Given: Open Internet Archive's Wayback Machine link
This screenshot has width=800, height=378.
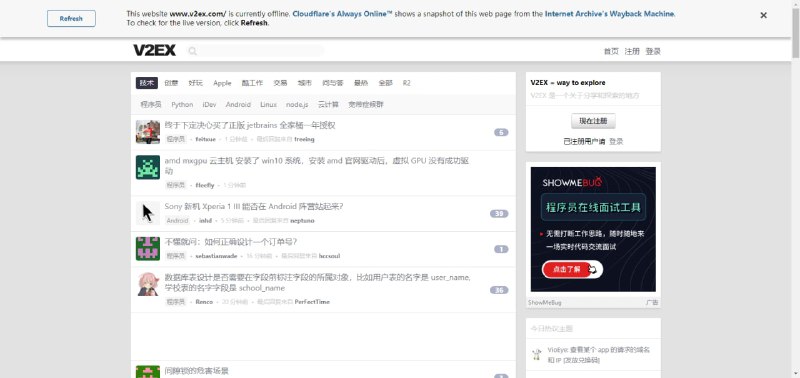Looking at the screenshot, I should (x=610, y=14).
